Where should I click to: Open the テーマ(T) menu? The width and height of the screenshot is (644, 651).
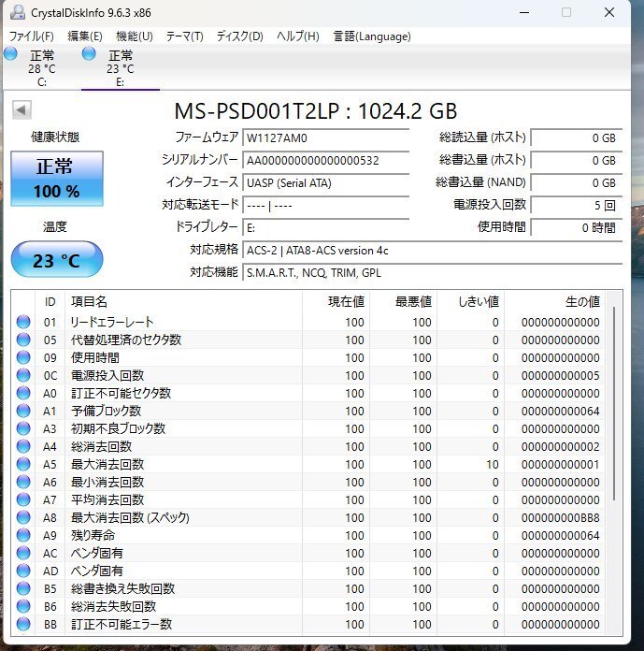click(x=185, y=36)
